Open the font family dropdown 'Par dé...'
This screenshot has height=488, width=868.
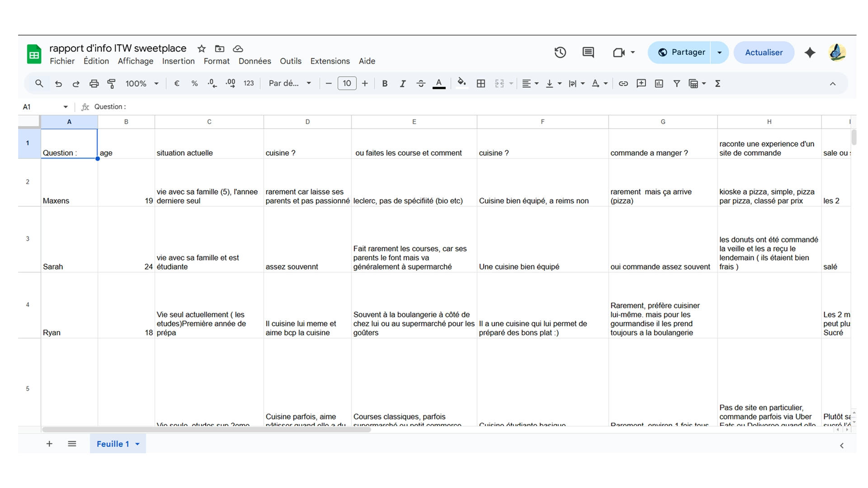pos(290,84)
